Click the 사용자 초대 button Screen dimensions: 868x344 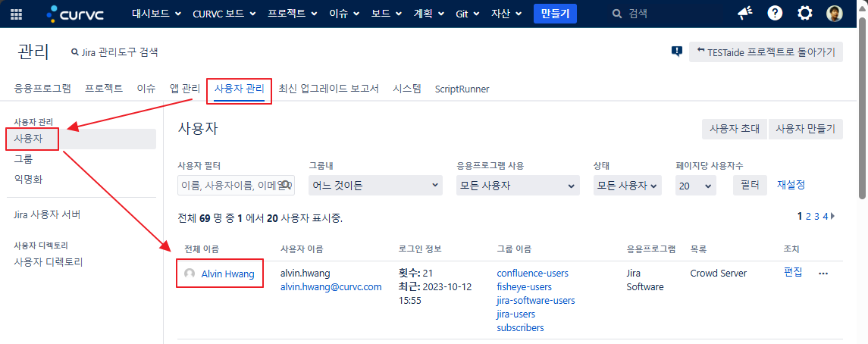coord(735,129)
